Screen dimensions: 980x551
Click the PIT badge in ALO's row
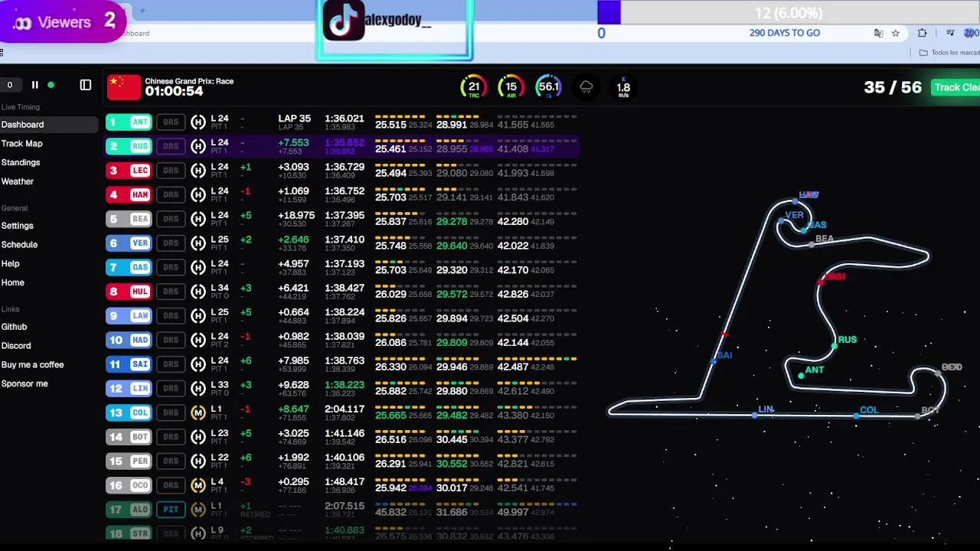coord(171,510)
